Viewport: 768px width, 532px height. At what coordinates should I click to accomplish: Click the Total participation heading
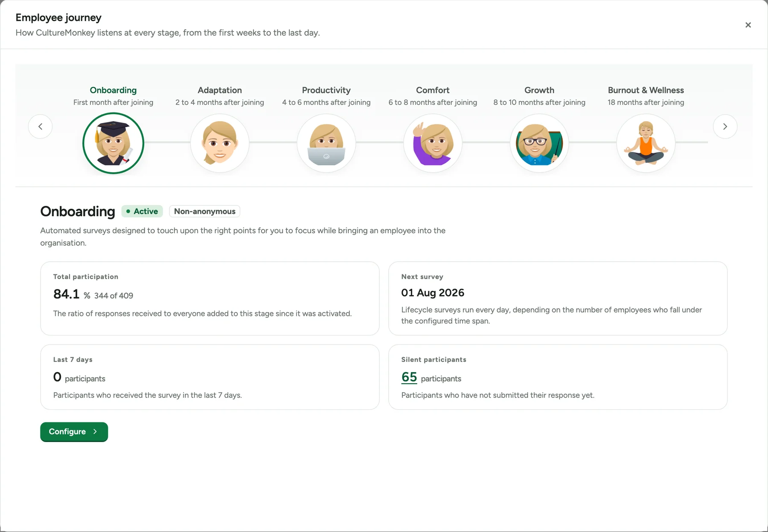click(86, 277)
